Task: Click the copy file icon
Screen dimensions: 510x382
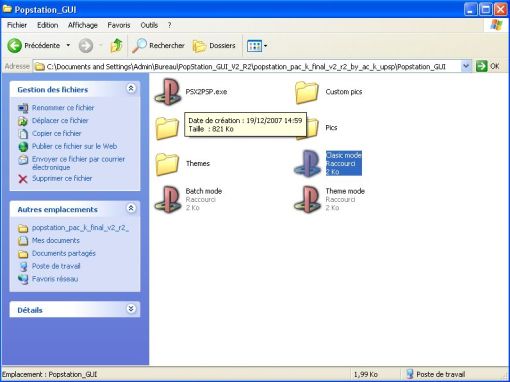Action: (x=23, y=134)
